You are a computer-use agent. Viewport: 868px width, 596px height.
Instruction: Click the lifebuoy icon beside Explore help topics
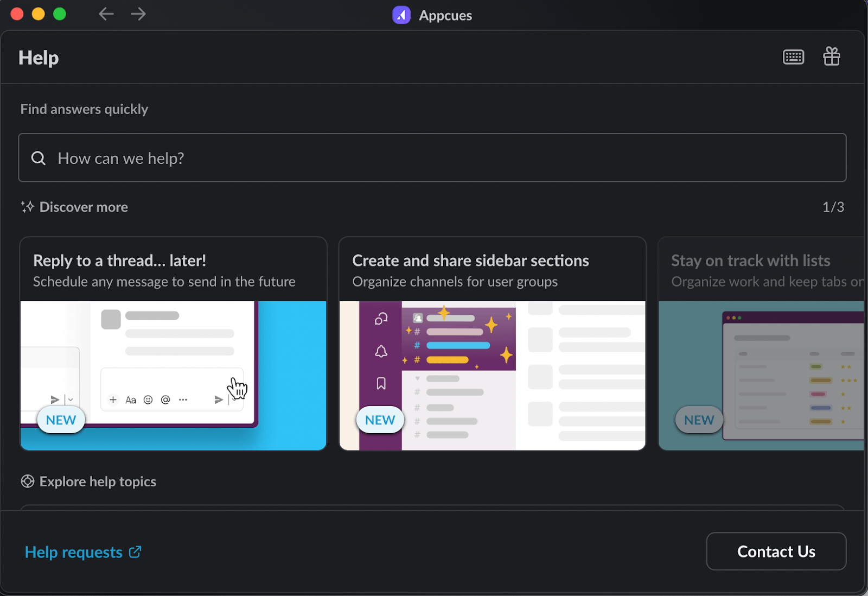click(x=28, y=481)
